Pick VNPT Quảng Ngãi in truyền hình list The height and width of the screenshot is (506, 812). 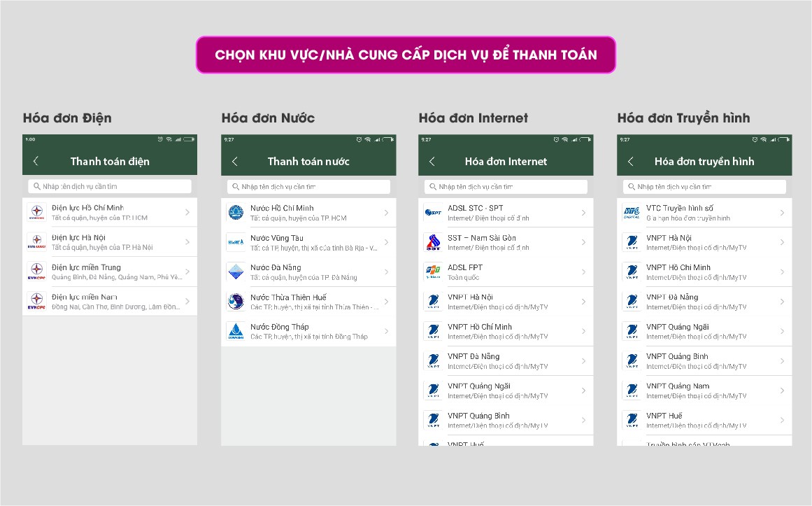coord(704,331)
